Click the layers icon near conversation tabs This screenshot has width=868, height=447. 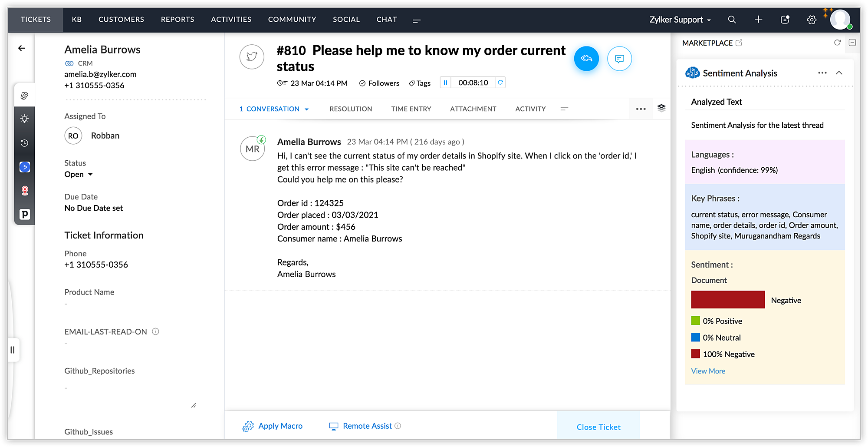661,108
